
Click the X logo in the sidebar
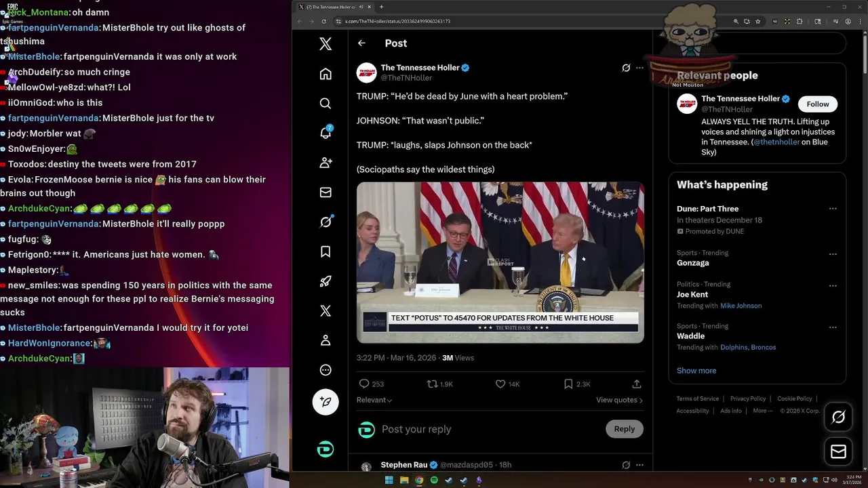(325, 44)
